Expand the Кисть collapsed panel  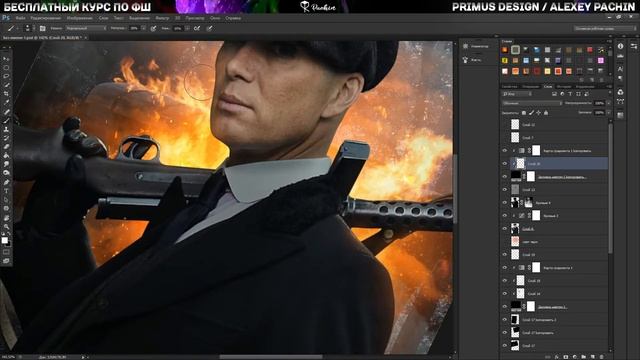pyautogui.click(x=472, y=60)
